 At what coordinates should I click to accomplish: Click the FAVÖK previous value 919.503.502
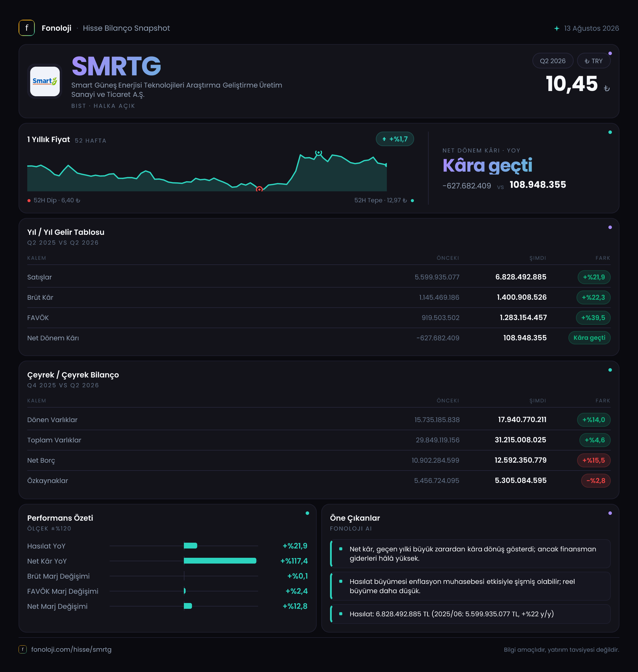coord(441,318)
